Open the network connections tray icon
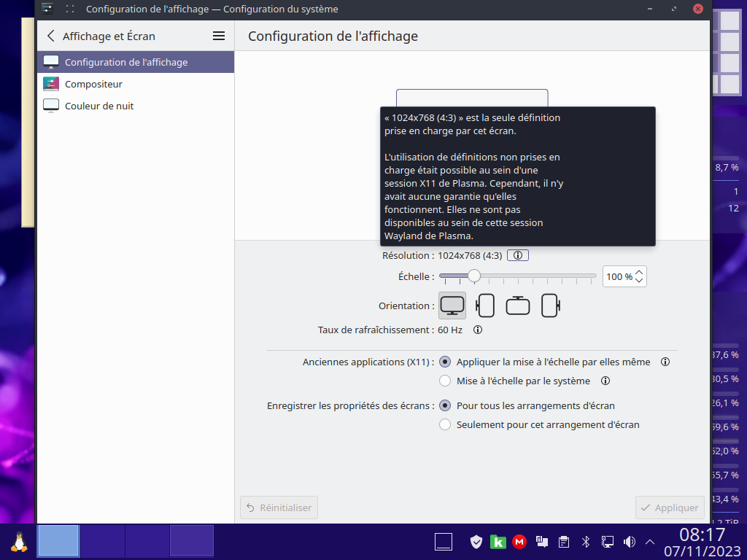 [608, 542]
